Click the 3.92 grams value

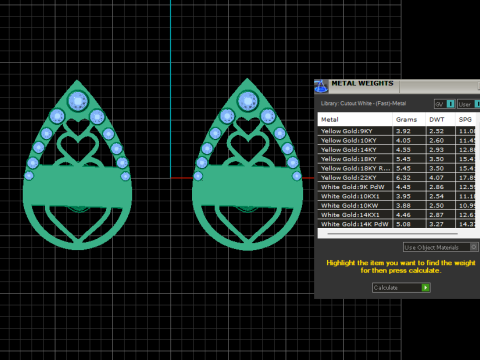403,131
